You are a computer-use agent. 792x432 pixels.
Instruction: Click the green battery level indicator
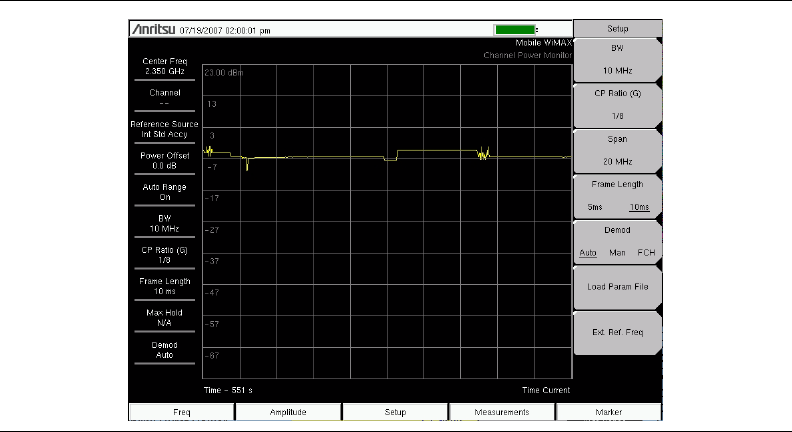pos(515,30)
